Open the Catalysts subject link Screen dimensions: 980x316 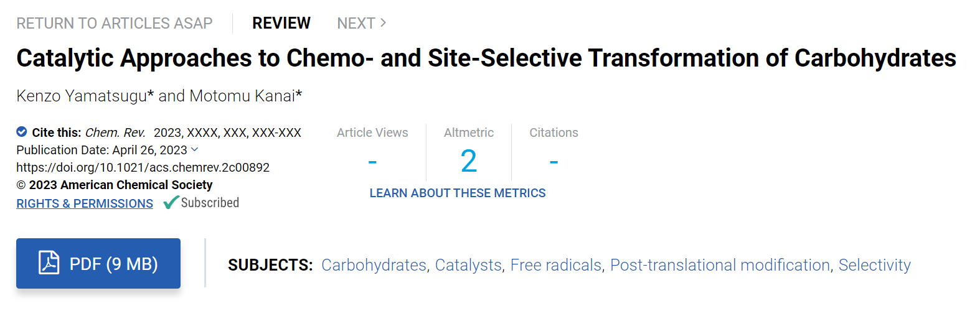click(468, 265)
